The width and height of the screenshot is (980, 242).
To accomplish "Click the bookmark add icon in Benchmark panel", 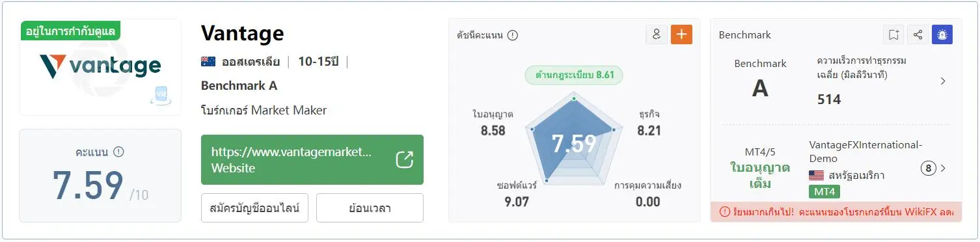I will [893, 34].
